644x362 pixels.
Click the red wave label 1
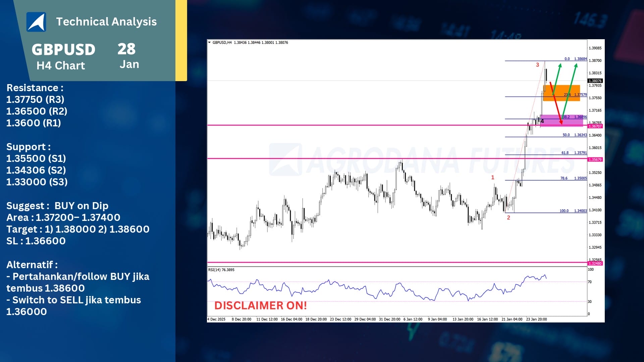pos(493,177)
